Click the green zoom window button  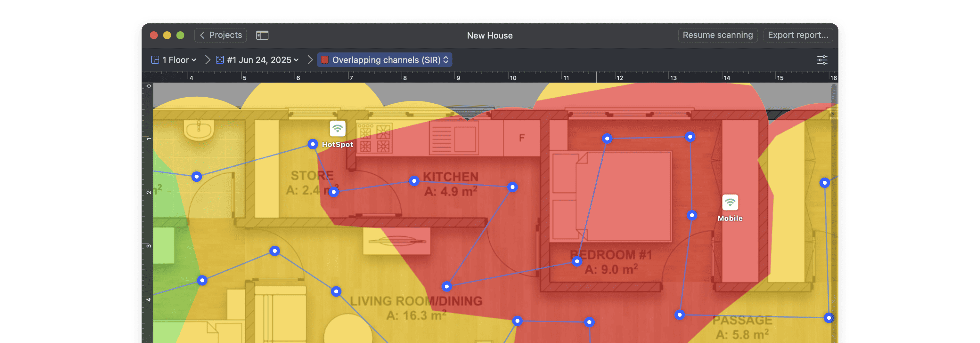point(180,36)
